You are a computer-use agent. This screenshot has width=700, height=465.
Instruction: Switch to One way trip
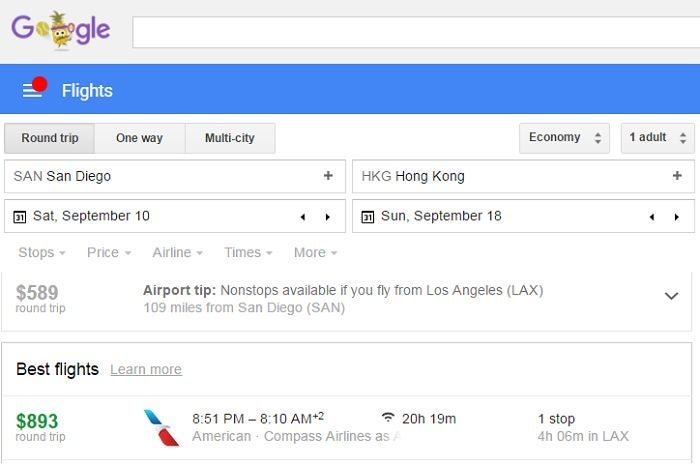click(139, 138)
